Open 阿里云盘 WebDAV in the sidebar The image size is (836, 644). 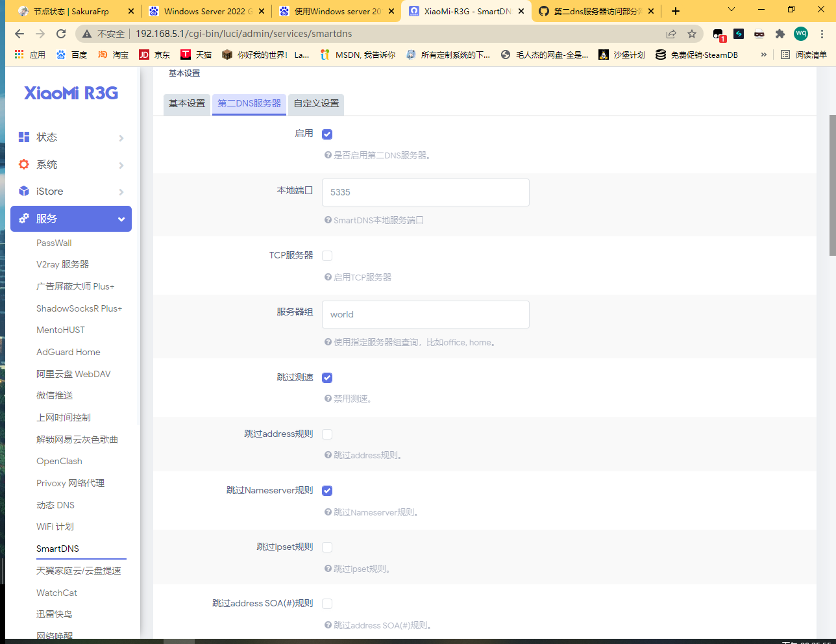pyautogui.click(x=73, y=374)
